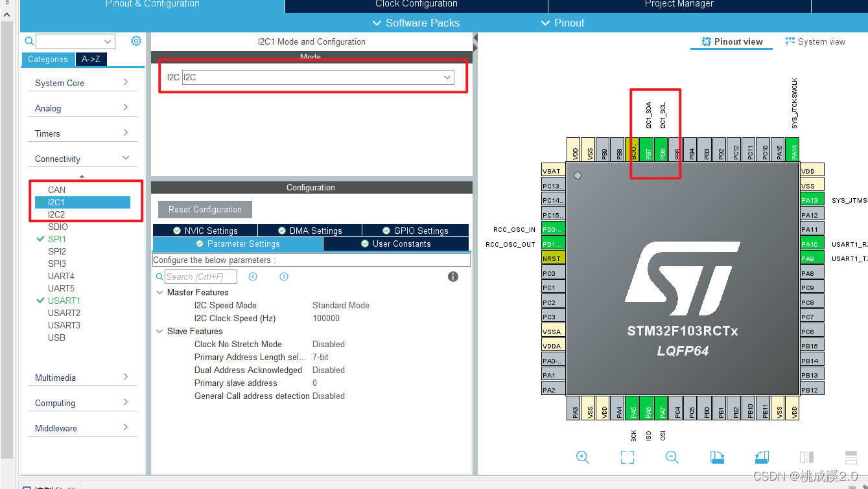Rotate the chip clockwise
868x489 pixels.
click(x=717, y=457)
